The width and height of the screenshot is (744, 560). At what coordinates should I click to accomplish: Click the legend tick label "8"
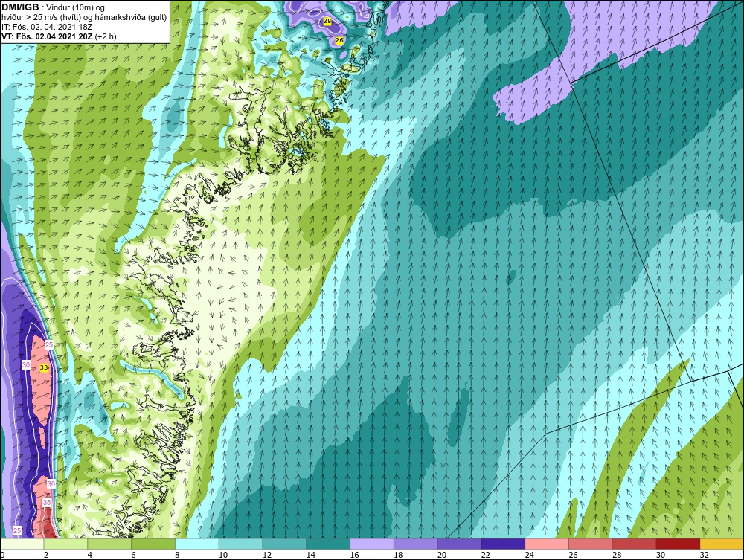pyautogui.click(x=177, y=555)
